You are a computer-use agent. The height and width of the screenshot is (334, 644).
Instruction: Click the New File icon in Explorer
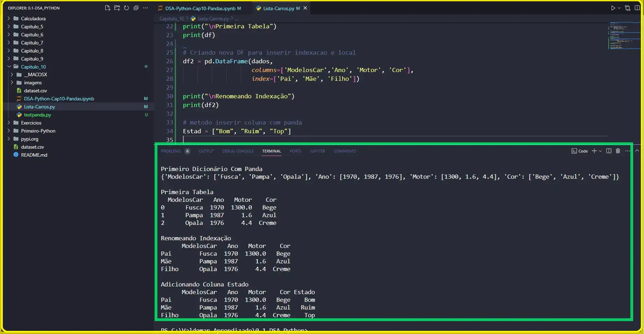(x=107, y=8)
